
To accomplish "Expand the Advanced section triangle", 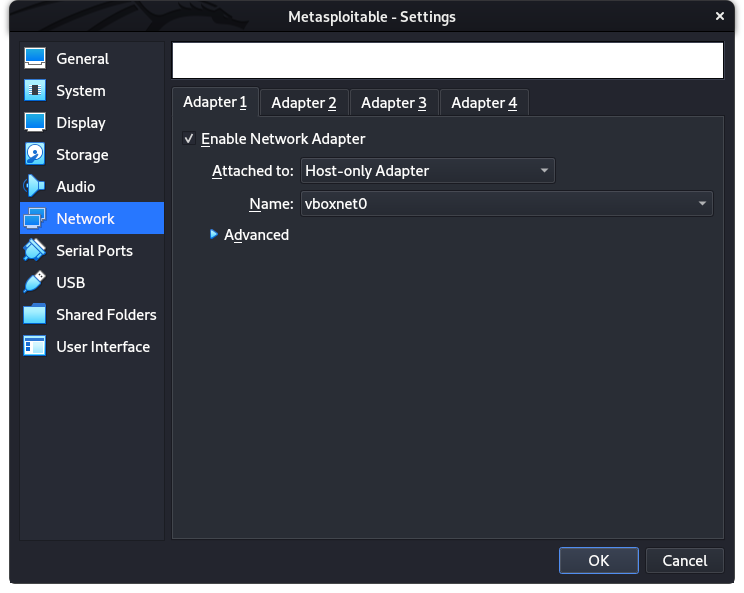I will coord(214,235).
